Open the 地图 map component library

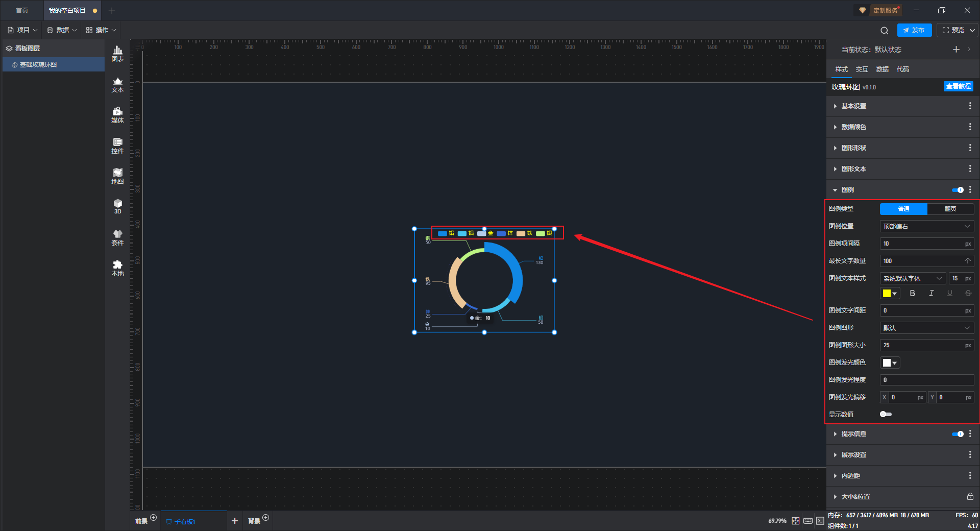[x=117, y=176]
